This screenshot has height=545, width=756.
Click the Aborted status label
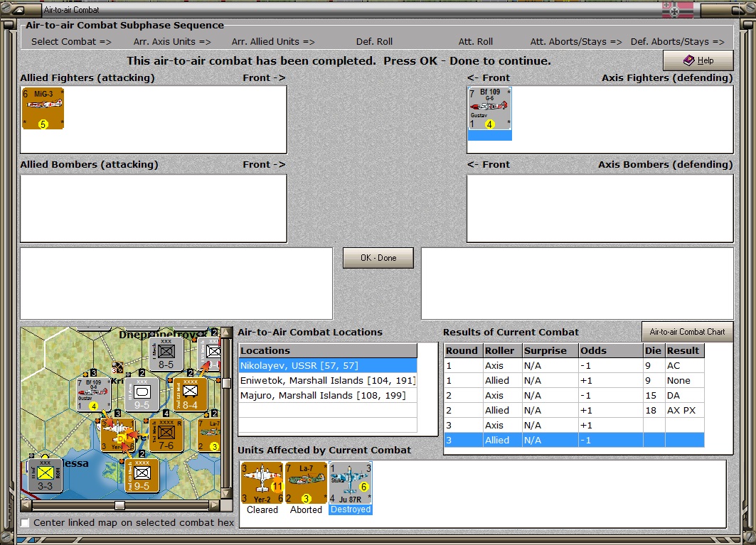pos(306,509)
